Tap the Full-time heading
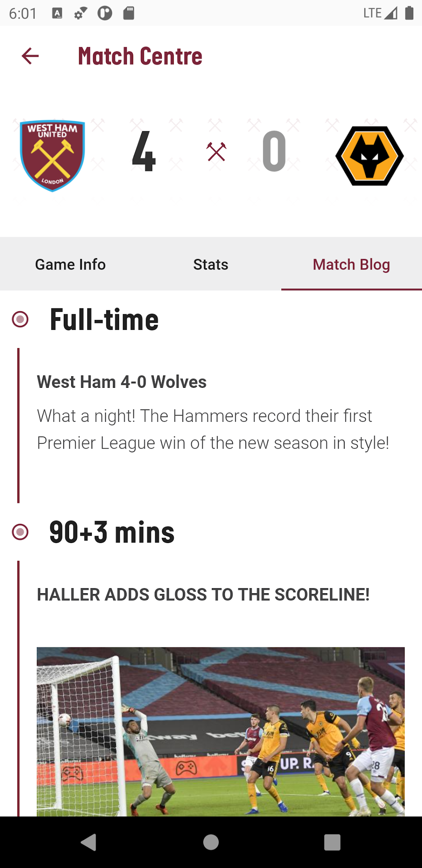The width and height of the screenshot is (422, 868). pyautogui.click(x=104, y=320)
